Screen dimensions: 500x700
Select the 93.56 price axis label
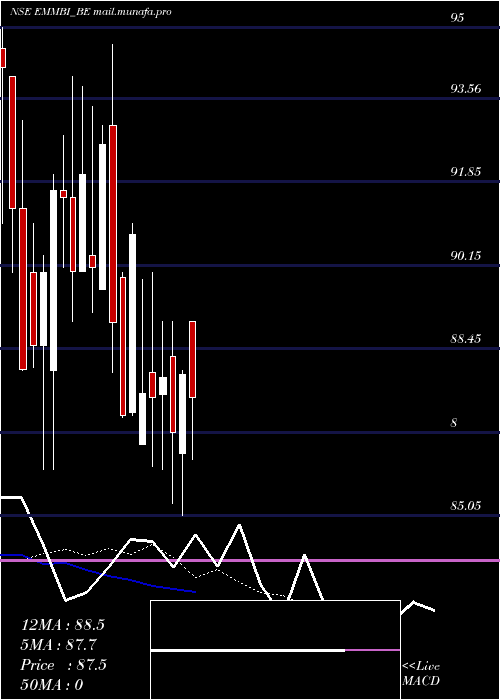466,88
